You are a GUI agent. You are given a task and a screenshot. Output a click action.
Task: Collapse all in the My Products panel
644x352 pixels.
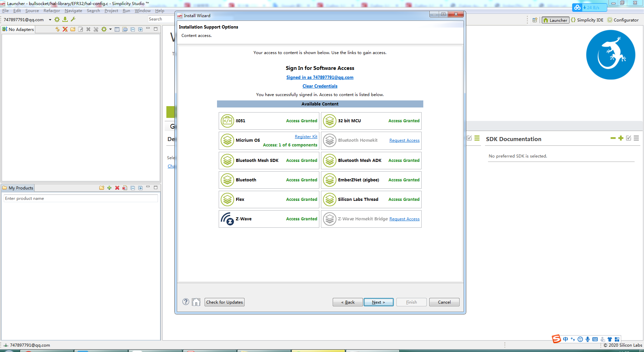click(133, 188)
